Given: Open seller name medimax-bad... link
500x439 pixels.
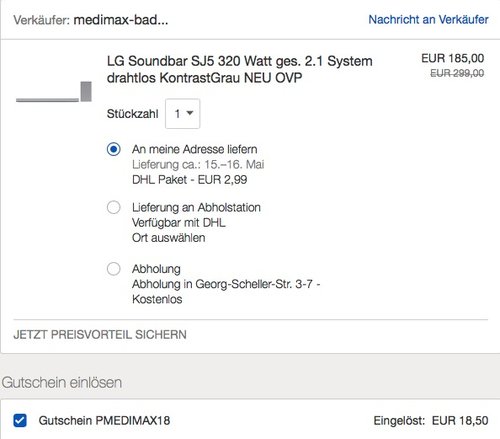Looking at the screenshot, I should pyautogui.click(x=121, y=20).
